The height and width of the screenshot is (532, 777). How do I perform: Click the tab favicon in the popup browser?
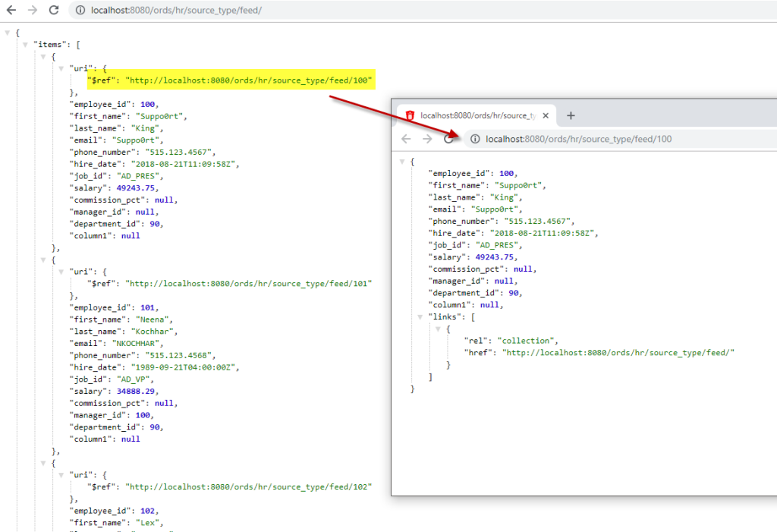tap(410, 115)
